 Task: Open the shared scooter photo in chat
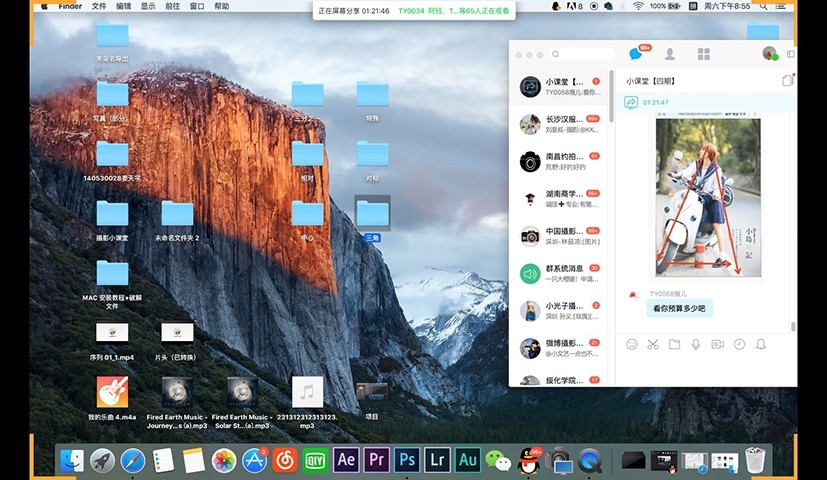708,197
